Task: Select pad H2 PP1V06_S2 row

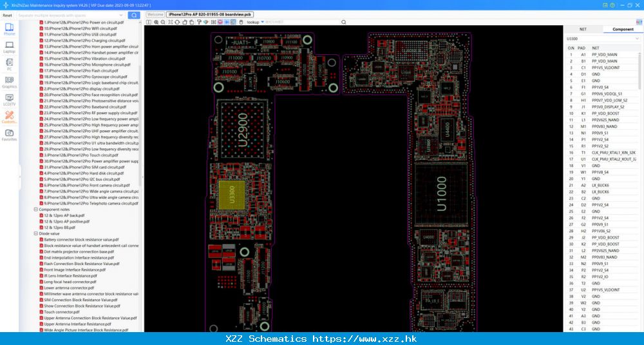Action: point(602,231)
